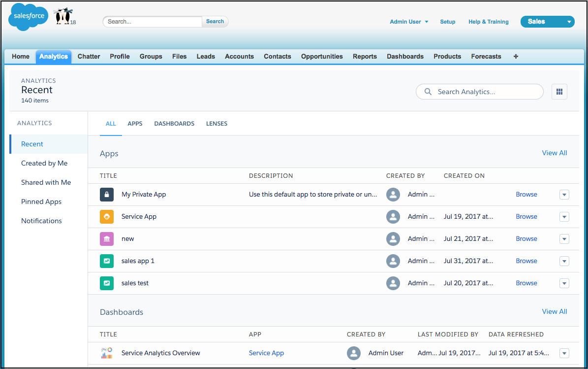
Task: Click the purple 'new' app icon
Action: (x=107, y=239)
